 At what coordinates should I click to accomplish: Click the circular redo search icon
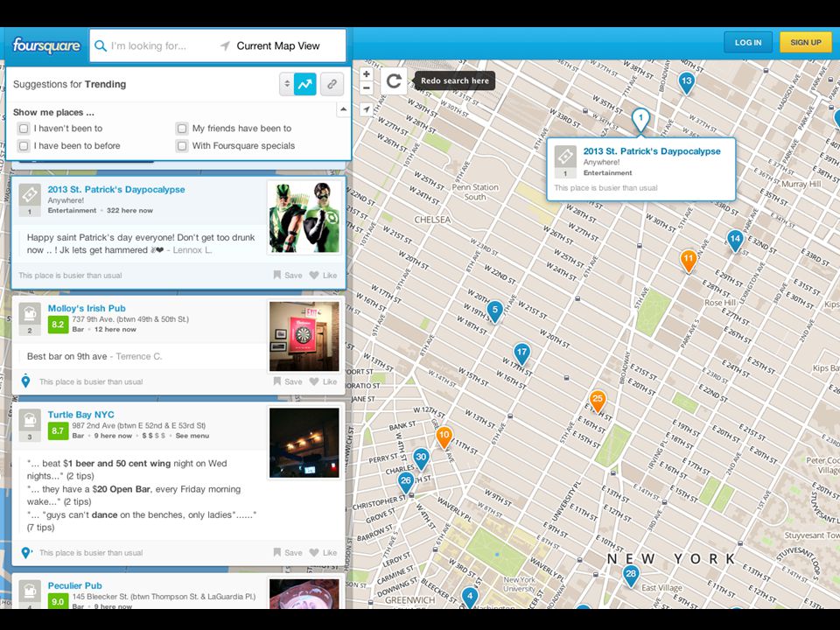tap(394, 80)
